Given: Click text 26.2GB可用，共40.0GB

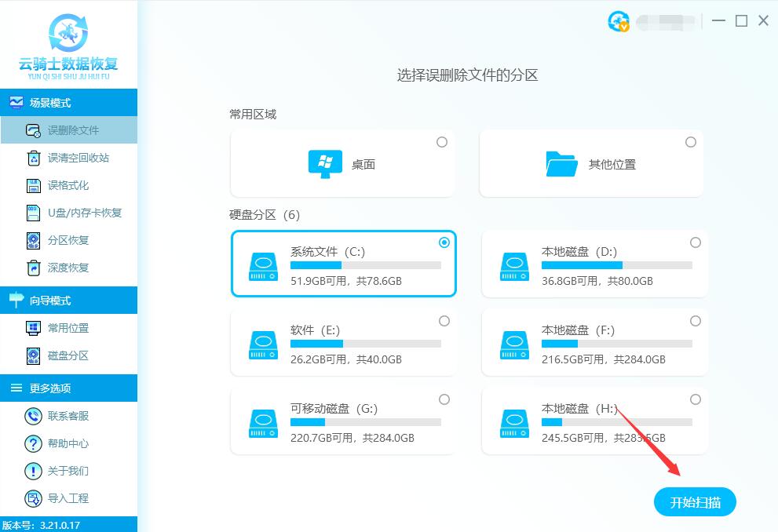Looking at the screenshot, I should point(346,359).
